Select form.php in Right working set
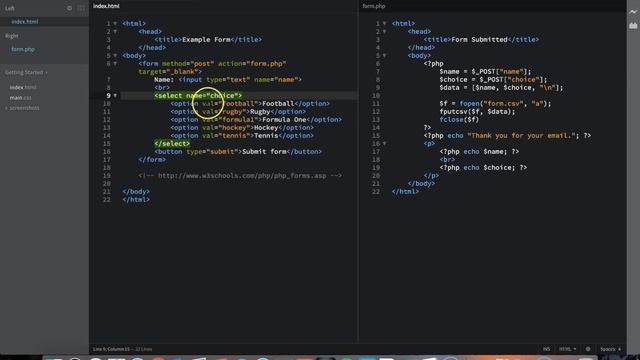This screenshot has height=360, width=640. pos(23,49)
